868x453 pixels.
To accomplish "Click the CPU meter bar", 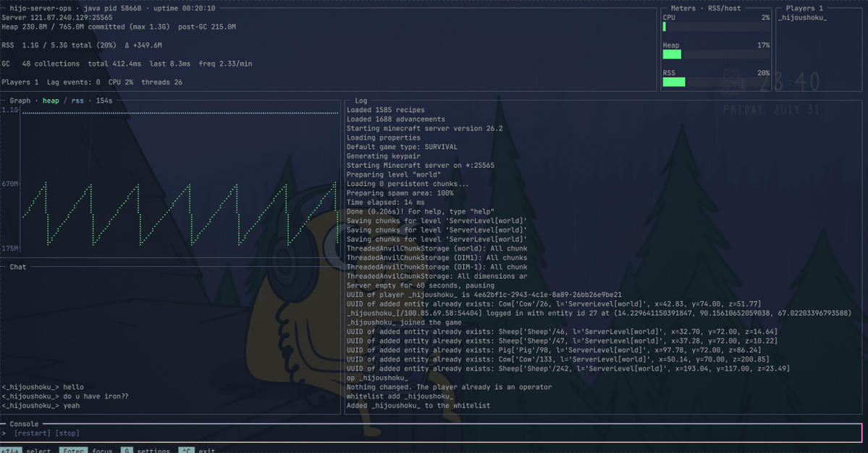I will [716, 27].
